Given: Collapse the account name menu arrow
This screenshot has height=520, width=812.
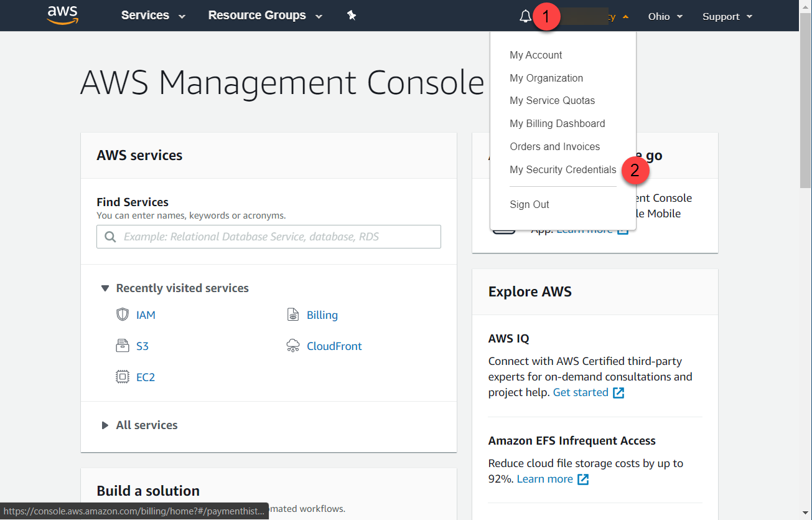Looking at the screenshot, I should [625, 17].
